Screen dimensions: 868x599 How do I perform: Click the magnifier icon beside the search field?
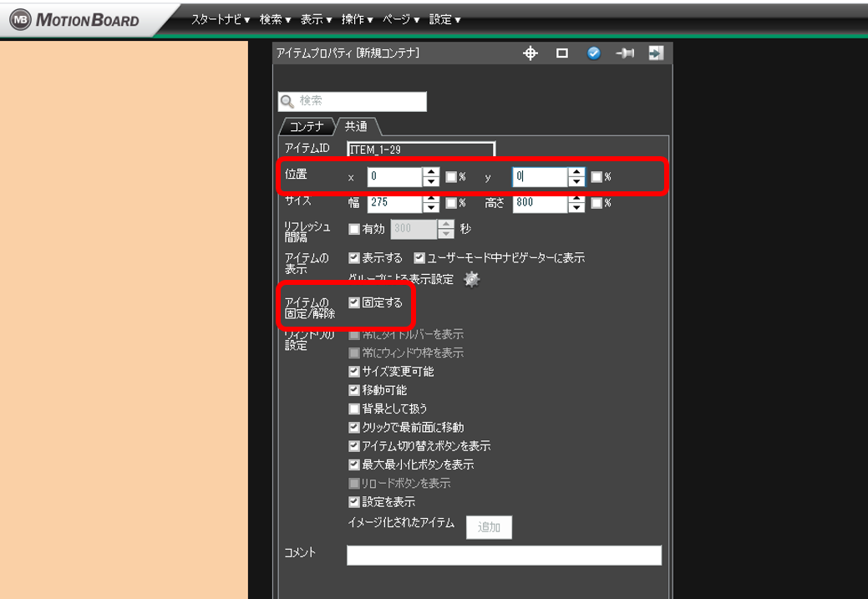click(x=285, y=101)
